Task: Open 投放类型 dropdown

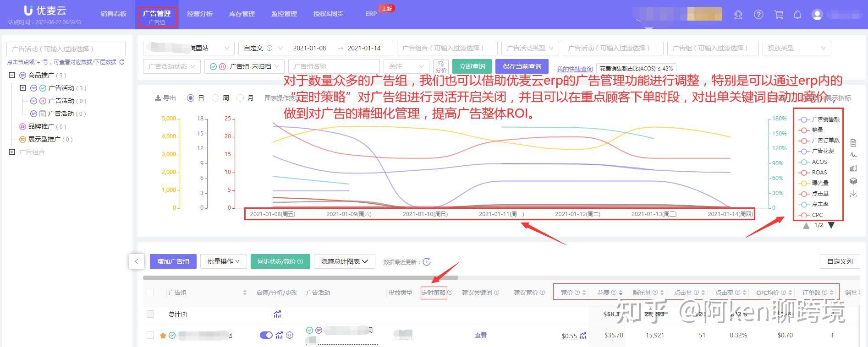Action: tap(797, 48)
